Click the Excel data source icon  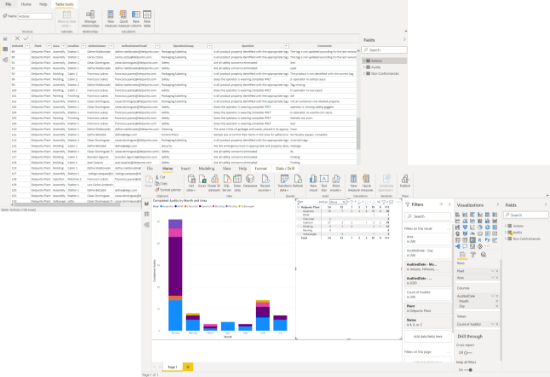[202, 181]
